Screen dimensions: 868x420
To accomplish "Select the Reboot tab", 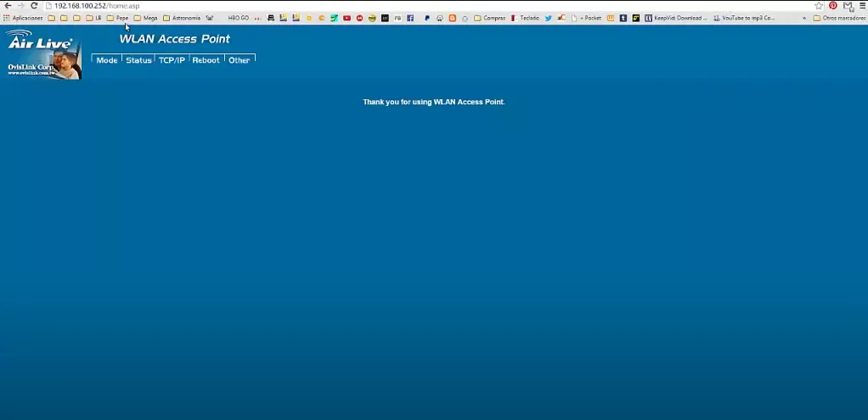I will [x=206, y=60].
